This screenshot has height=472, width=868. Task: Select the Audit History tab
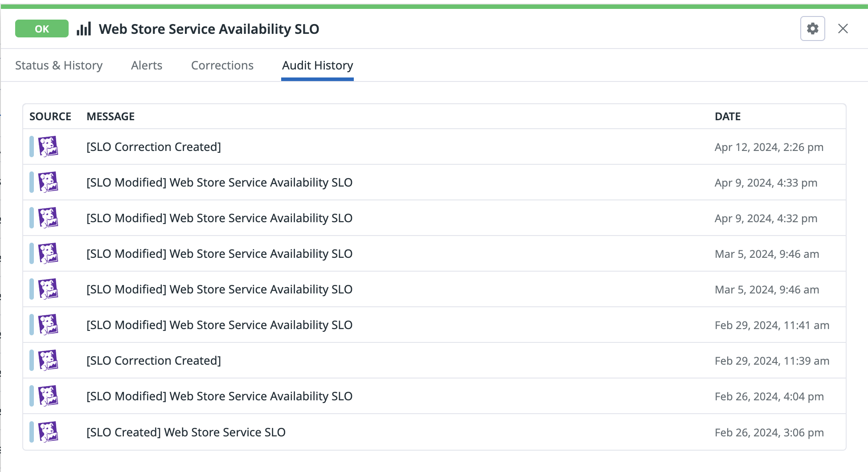318,65
